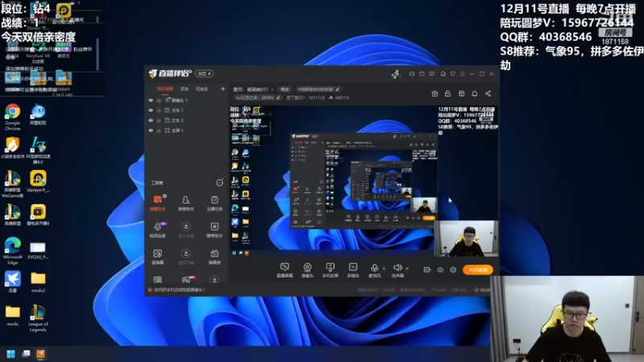Select the League of Legends desktop shortcut
The height and width of the screenshot is (362, 644).
click(x=38, y=318)
